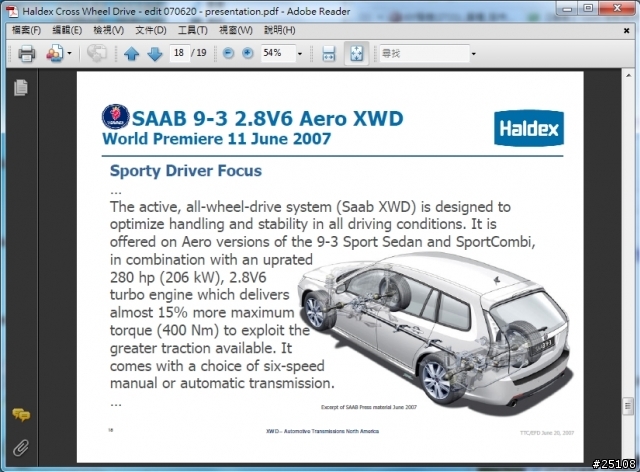This screenshot has height=472, width=640.
Task: Open the 文件(D) Document menu
Action: point(151,30)
